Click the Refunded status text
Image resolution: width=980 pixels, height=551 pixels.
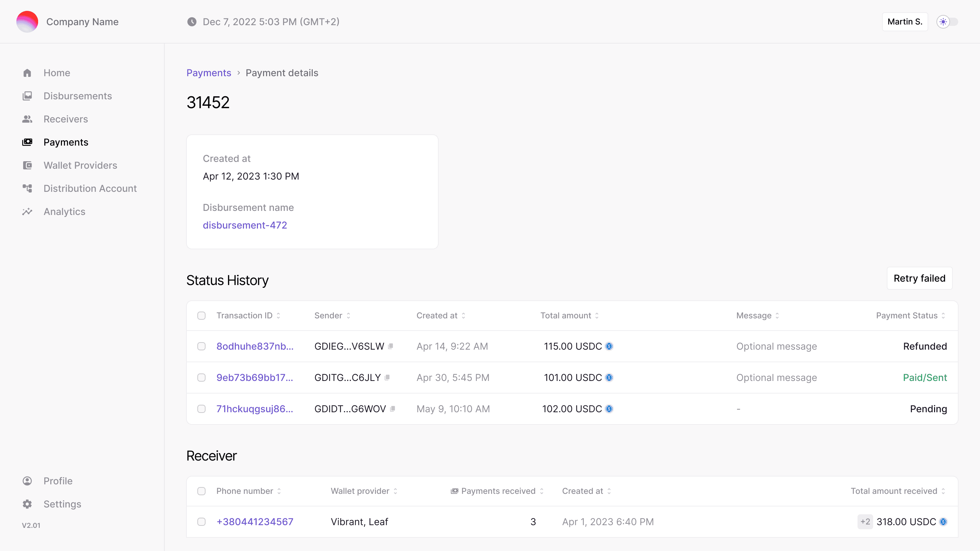pos(925,347)
